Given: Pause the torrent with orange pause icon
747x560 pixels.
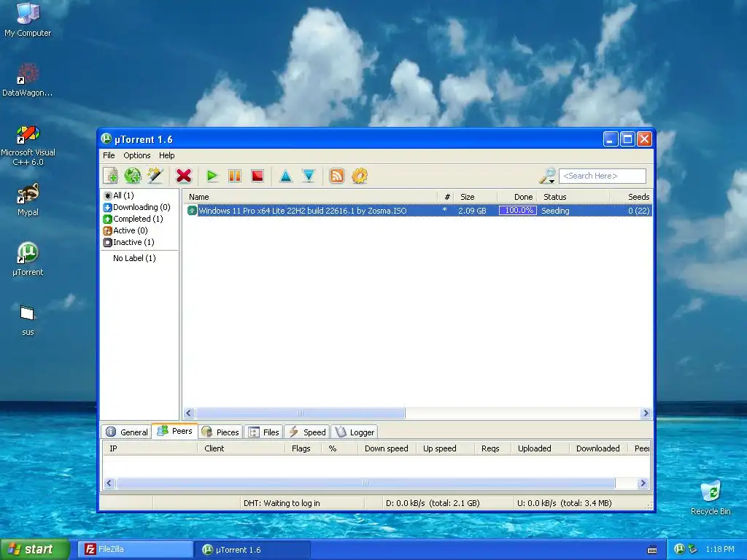Looking at the screenshot, I should [x=235, y=176].
